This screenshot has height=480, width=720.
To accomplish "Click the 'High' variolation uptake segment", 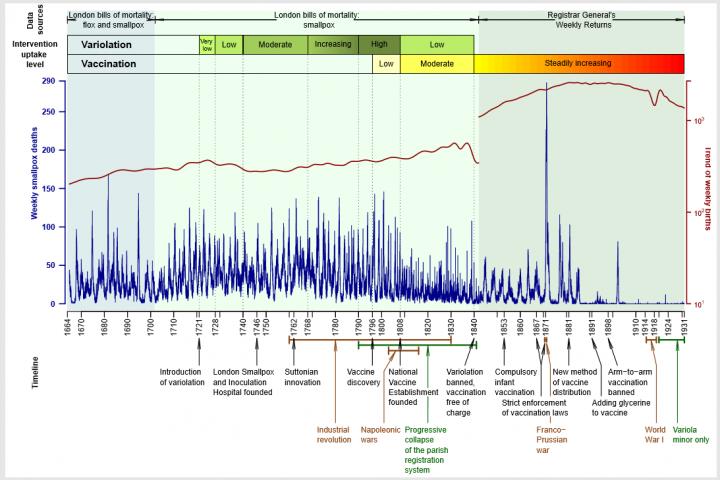I will click(x=378, y=45).
